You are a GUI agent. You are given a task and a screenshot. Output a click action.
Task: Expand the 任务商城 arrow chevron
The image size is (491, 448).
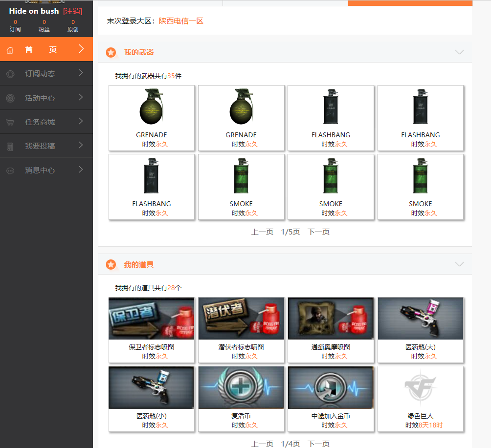click(81, 121)
